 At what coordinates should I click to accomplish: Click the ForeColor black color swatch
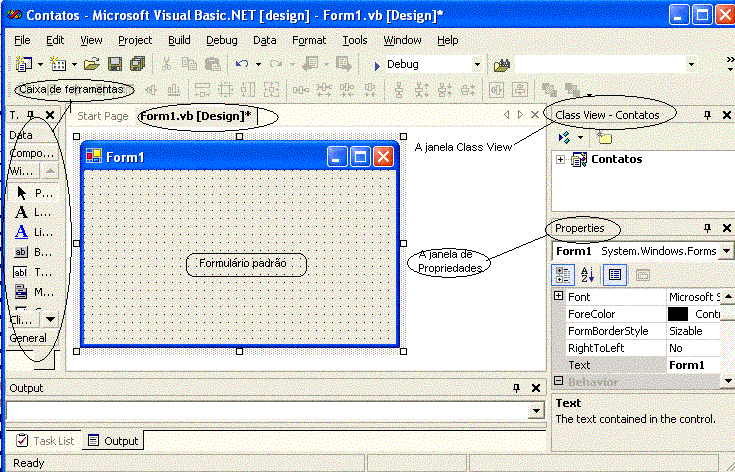click(x=678, y=314)
